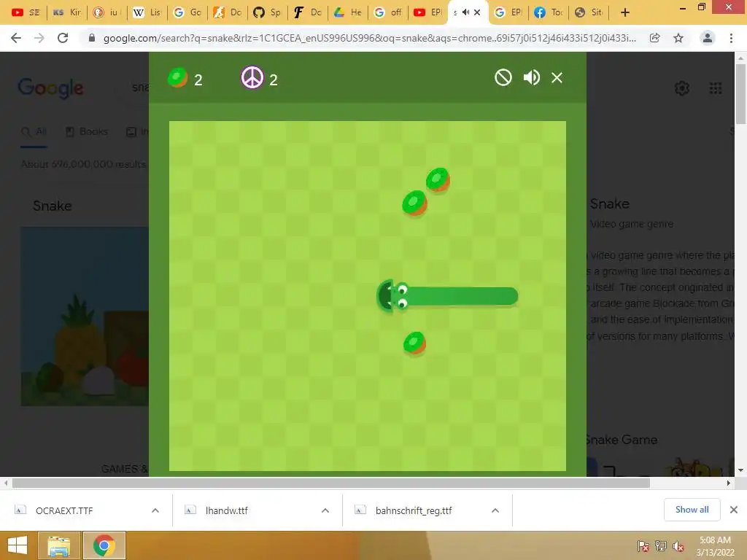This screenshot has width=747, height=560.
Task: Click the address bar URL
Action: (x=369, y=38)
